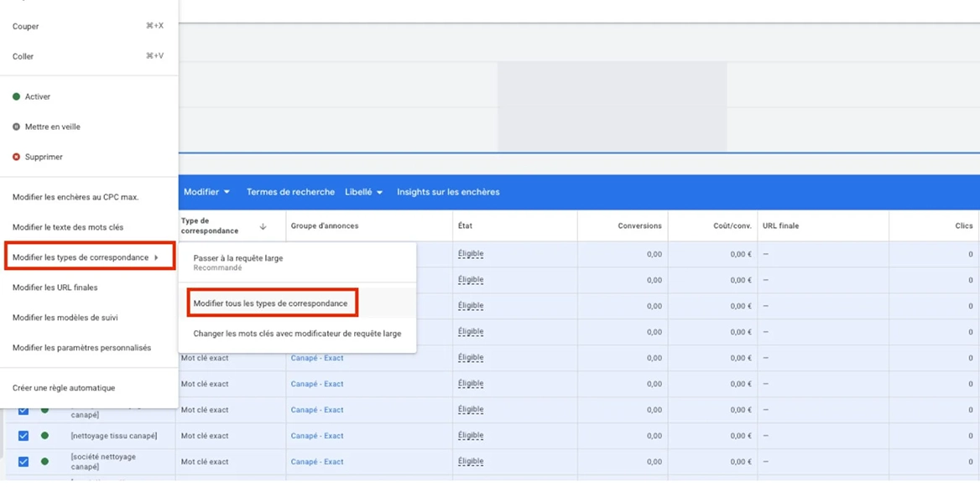Choose Modifier tous les types de correspondance

(x=271, y=303)
